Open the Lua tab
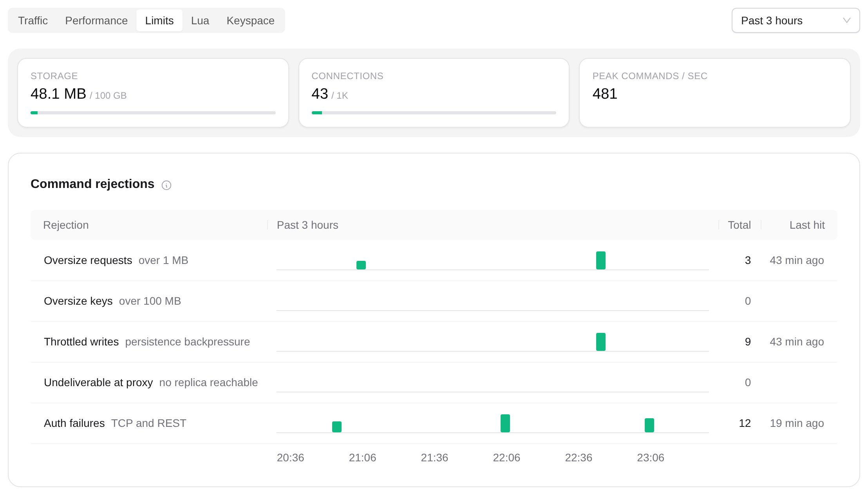The width and height of the screenshot is (868, 495). pos(200,20)
